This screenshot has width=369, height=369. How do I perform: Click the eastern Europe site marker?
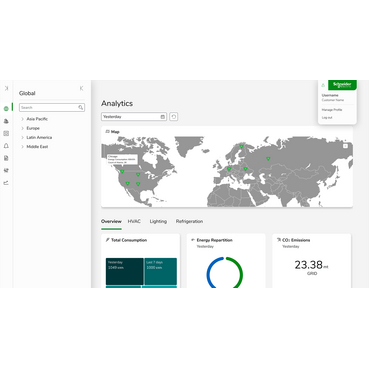pyautogui.click(x=245, y=169)
